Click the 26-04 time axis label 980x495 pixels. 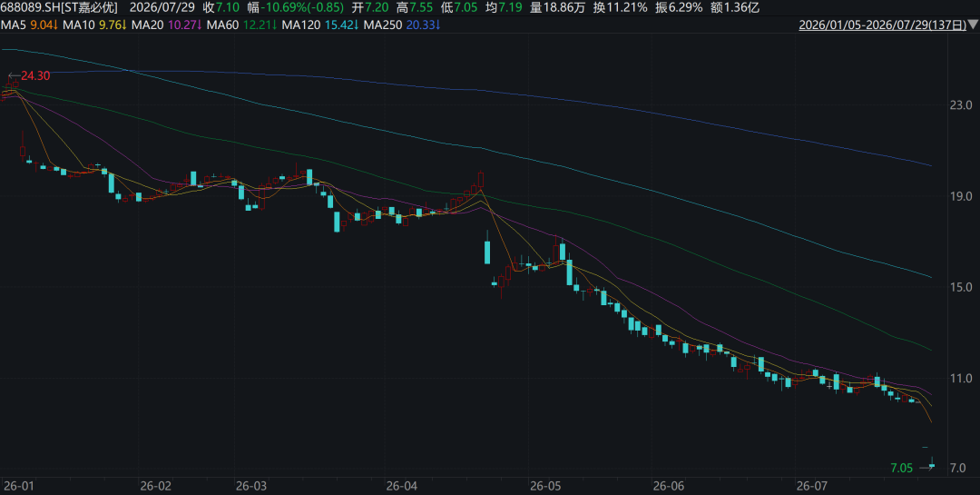point(401,486)
